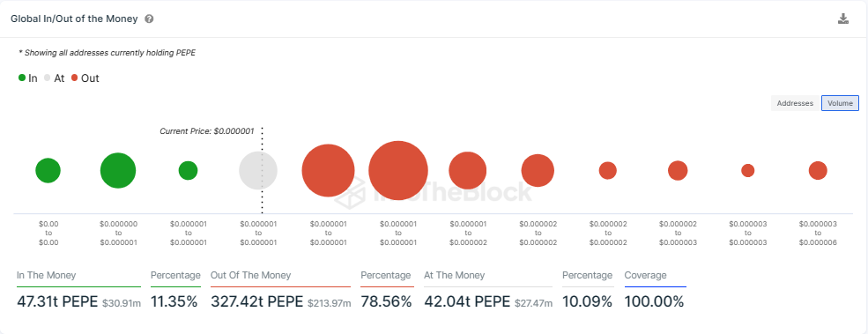Click the $0.000003 to $0.000006 red bubble

tap(818, 170)
